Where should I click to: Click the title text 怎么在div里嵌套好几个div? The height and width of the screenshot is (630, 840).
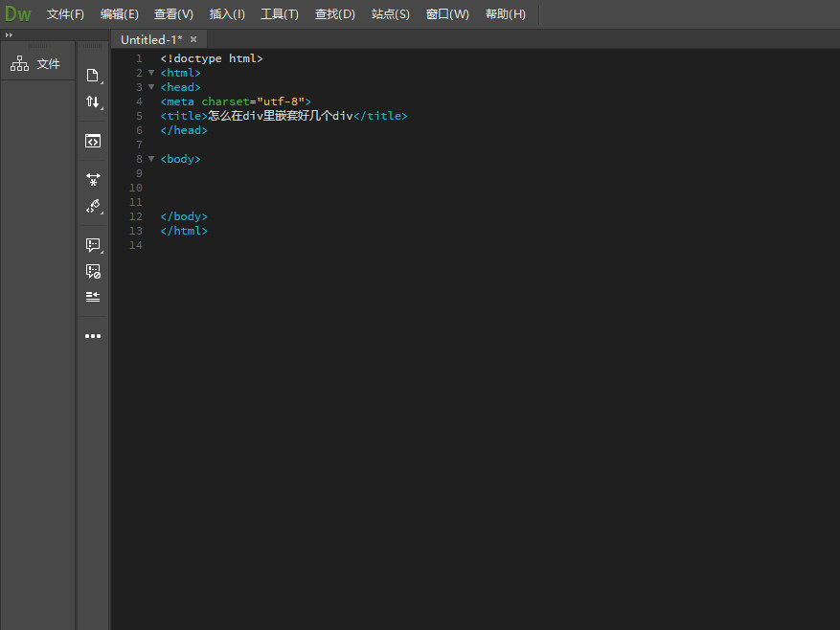click(x=281, y=116)
